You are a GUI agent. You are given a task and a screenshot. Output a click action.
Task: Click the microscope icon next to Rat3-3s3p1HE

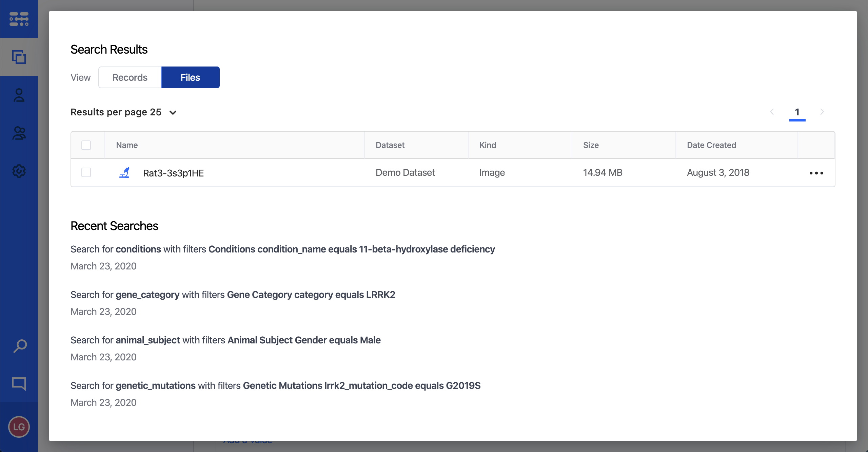(125, 172)
